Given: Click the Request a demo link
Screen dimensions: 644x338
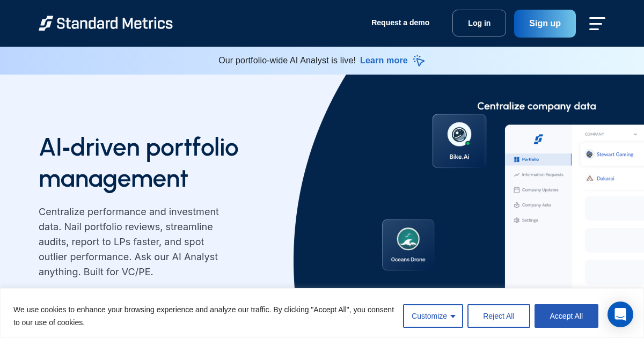Looking at the screenshot, I should 400,23.
